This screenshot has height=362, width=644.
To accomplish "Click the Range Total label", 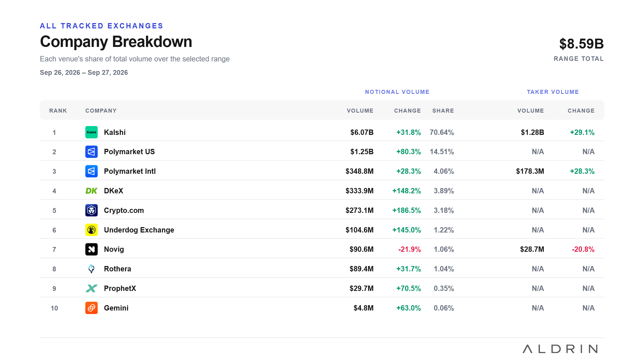I will (x=579, y=59).
